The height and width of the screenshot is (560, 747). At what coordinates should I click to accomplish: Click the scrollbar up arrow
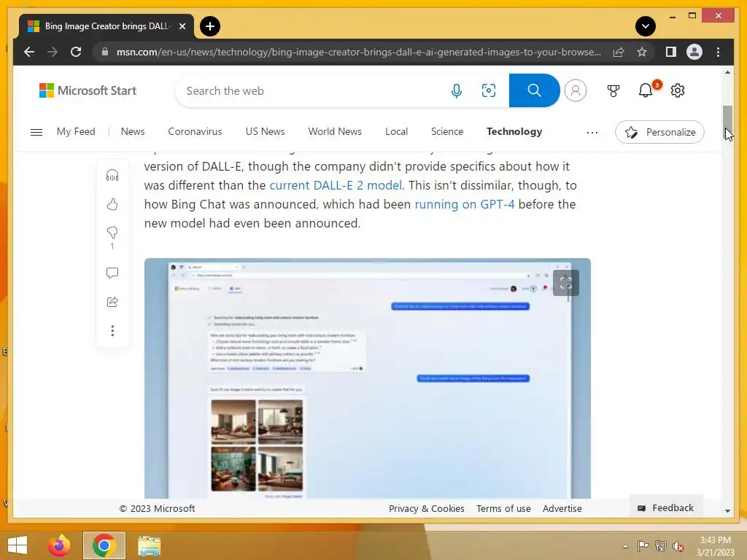tap(727, 72)
